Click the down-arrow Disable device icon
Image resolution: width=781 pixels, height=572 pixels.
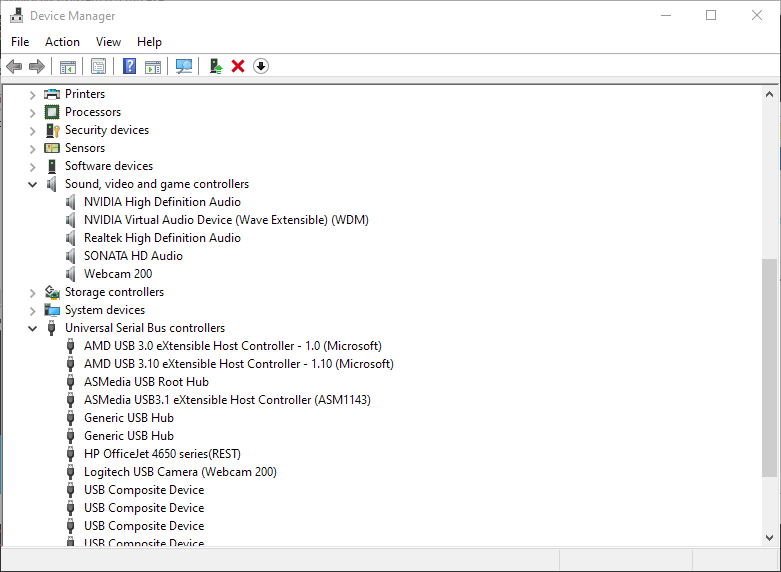point(261,66)
